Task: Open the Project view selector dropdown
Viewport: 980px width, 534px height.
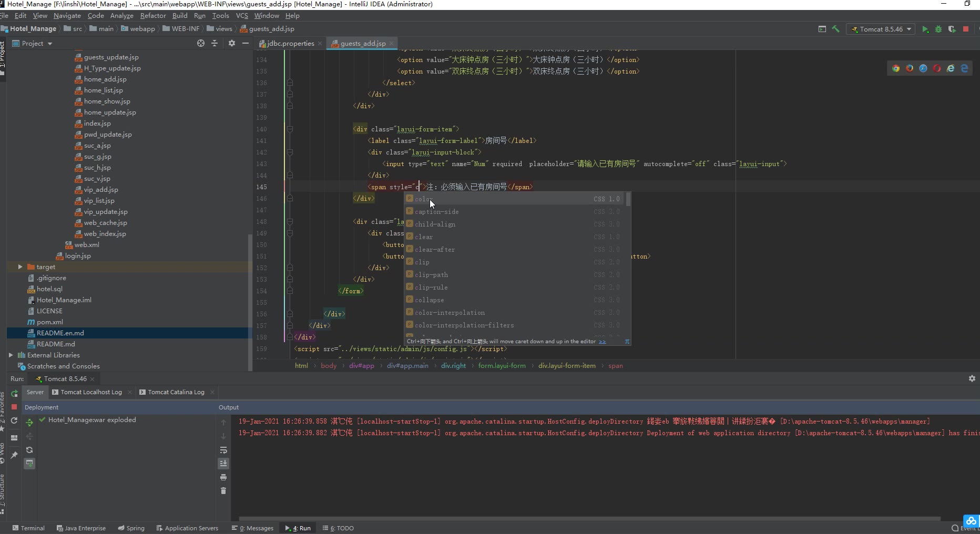Action: pos(33,44)
